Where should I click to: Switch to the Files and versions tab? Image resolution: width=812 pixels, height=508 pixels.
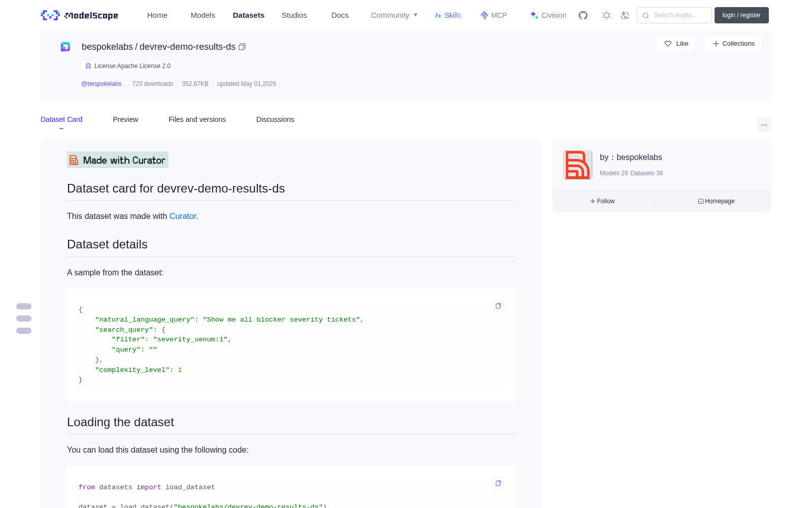(x=197, y=119)
